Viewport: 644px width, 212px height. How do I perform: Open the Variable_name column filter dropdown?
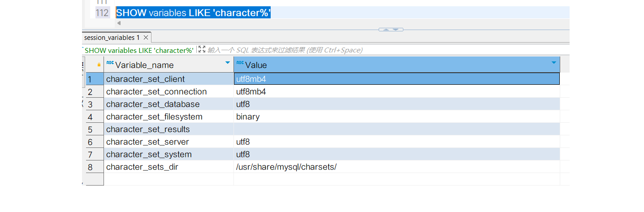click(x=228, y=63)
